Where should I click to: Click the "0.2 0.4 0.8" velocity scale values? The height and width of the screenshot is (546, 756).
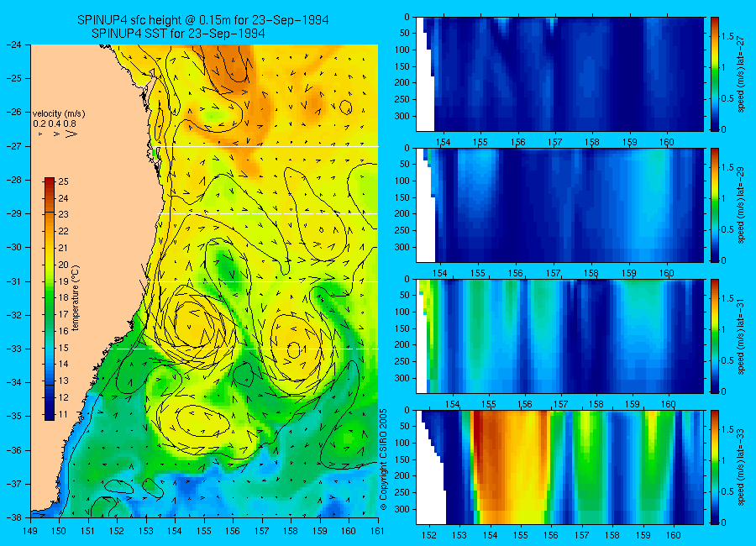[x=55, y=124]
